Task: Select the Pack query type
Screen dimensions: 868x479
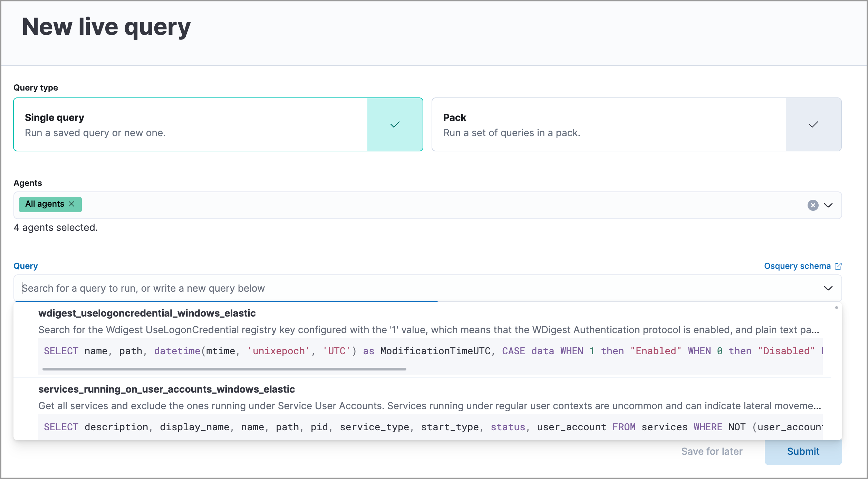Action: click(587, 124)
